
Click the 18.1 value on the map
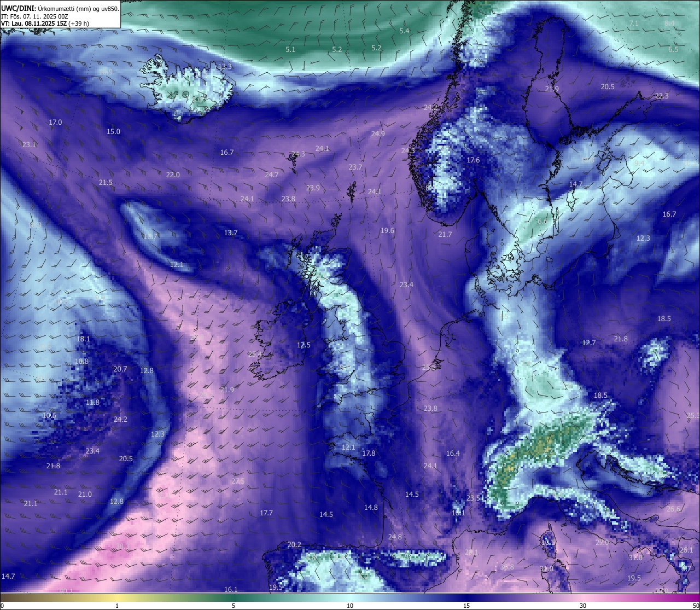(83, 339)
